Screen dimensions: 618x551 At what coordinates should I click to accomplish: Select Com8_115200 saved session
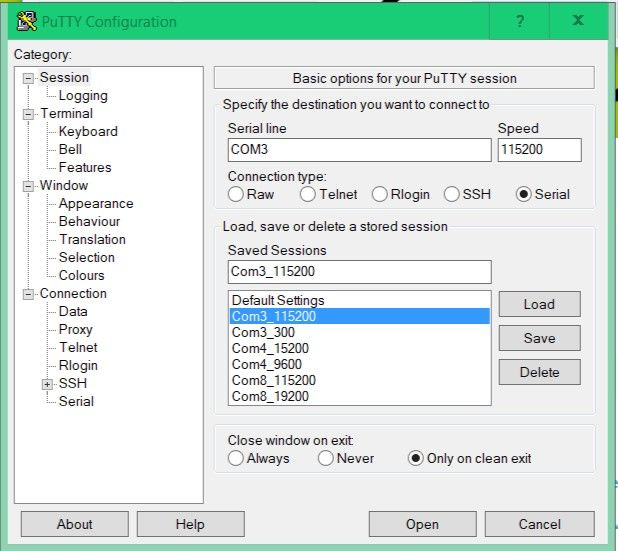tap(359, 380)
